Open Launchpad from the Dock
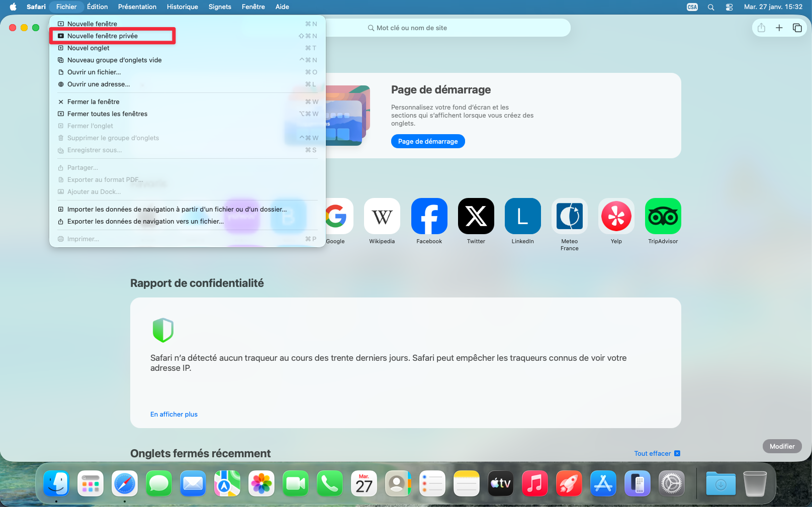Viewport: 812px width, 507px height. pyautogui.click(x=91, y=483)
